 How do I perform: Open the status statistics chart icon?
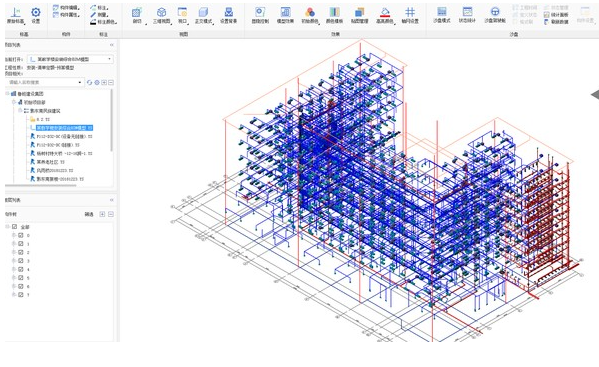tap(467, 12)
